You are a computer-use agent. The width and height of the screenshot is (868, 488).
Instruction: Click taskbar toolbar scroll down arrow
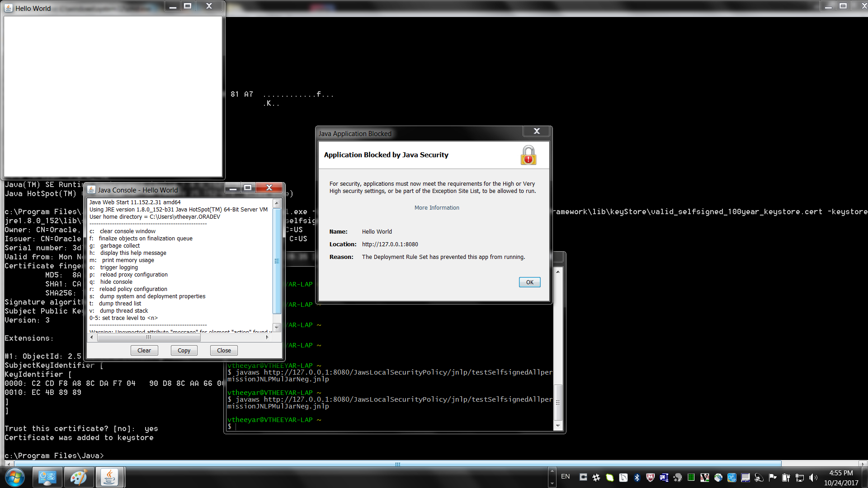(552, 483)
